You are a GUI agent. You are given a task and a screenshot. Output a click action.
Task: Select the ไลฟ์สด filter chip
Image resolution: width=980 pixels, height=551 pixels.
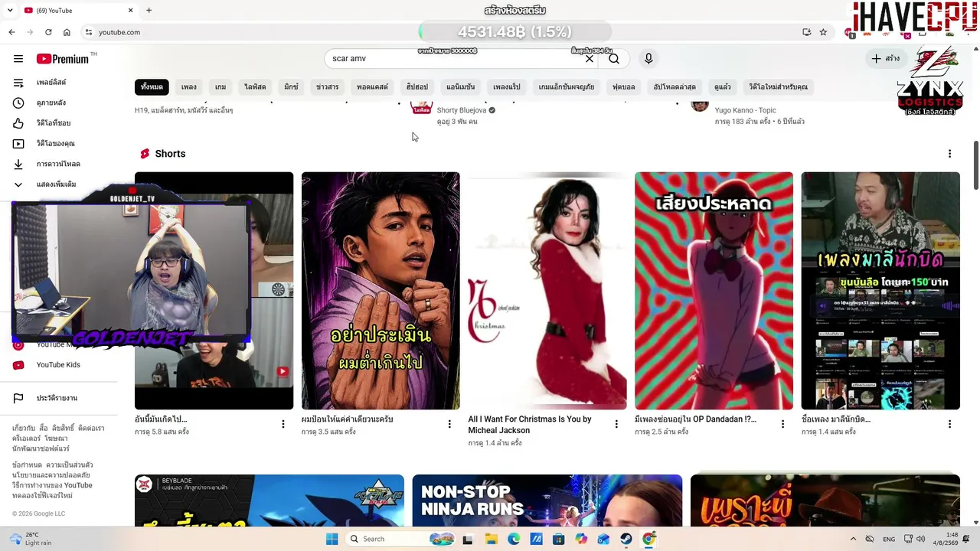point(255,87)
